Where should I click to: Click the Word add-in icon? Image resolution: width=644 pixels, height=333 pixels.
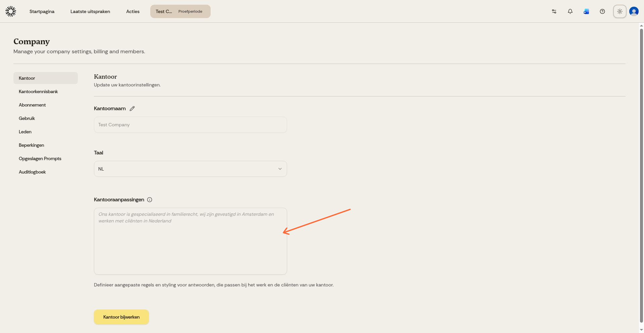[586, 11]
